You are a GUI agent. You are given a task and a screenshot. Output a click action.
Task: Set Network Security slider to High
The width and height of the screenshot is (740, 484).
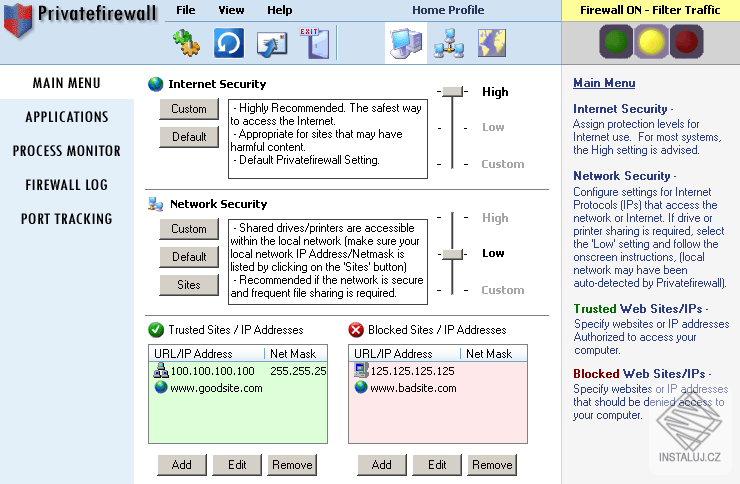[495, 218]
